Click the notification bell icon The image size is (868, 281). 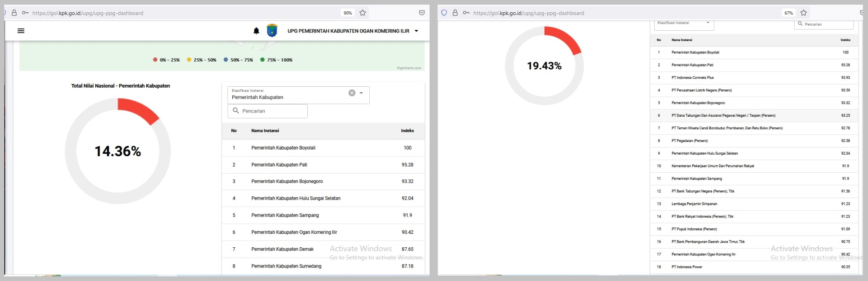point(256,31)
